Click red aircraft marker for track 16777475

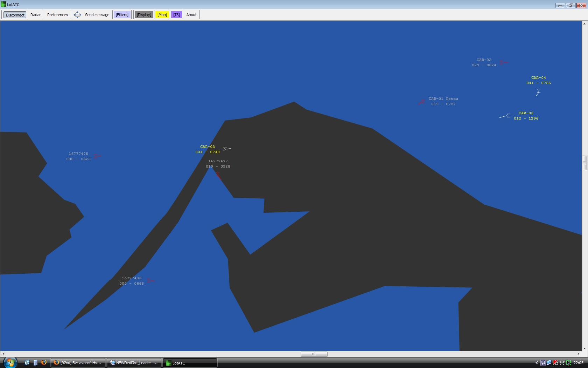point(97,156)
